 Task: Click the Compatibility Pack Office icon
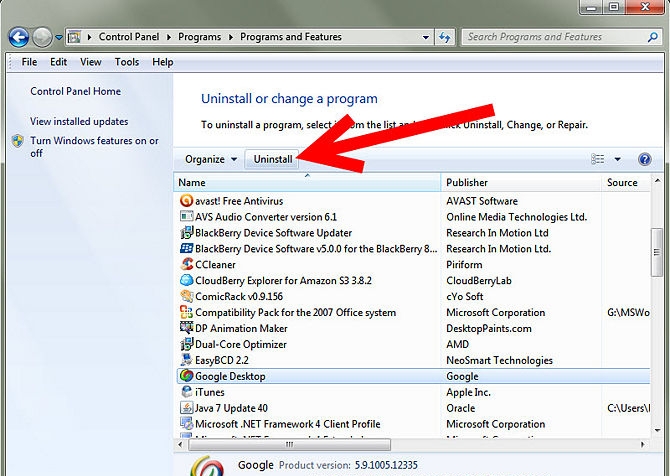[186, 312]
